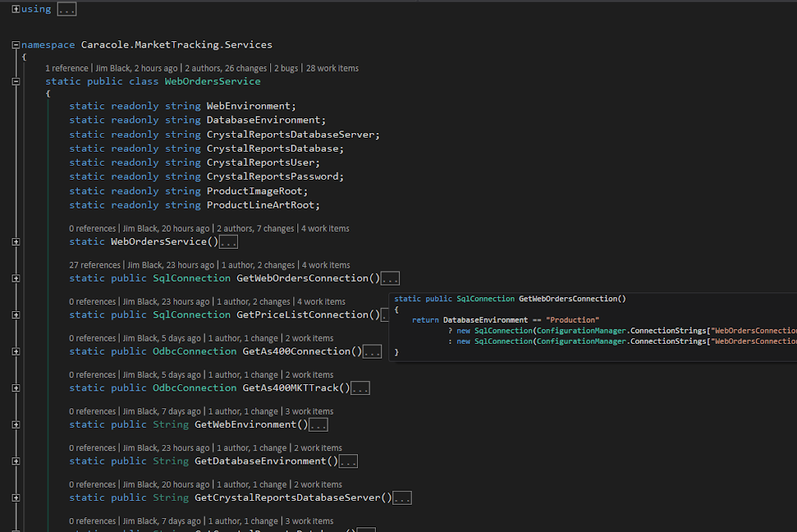The height and width of the screenshot is (532, 797).
Task: Open '1 author, 2 changes' above GetWebOrdersConnection
Action: 258,265
